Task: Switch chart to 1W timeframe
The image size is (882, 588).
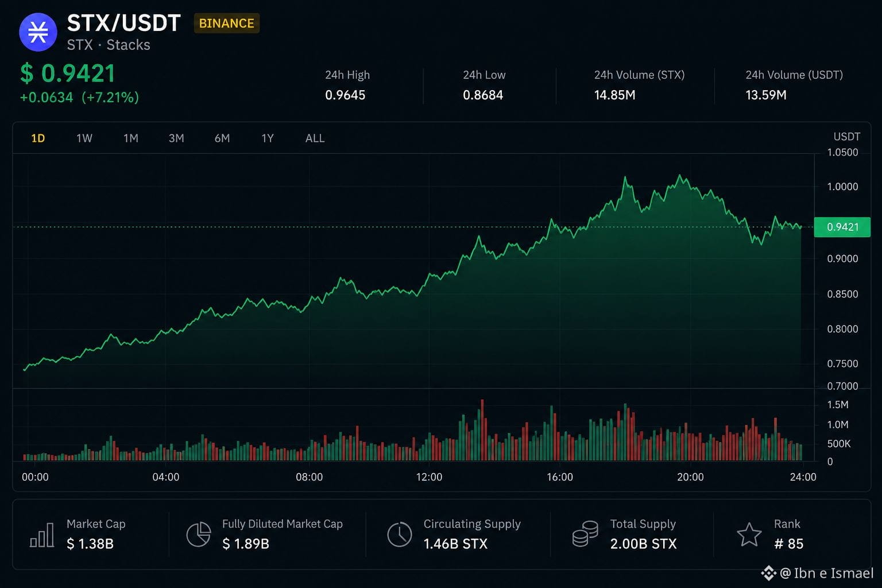Action: [x=84, y=138]
